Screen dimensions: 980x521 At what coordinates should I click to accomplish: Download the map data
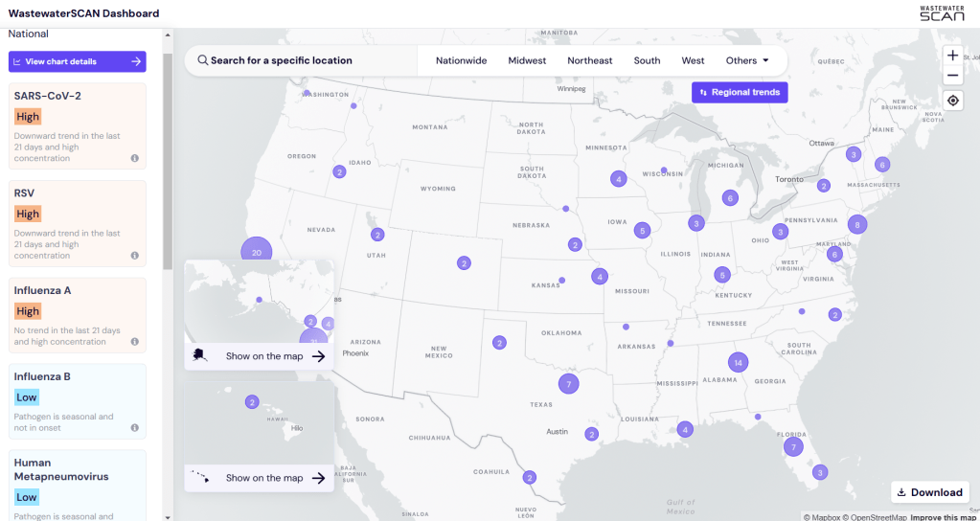tap(928, 492)
